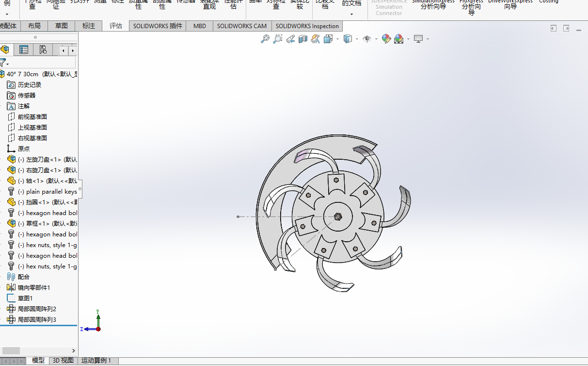Image resolution: width=588 pixels, height=366 pixels.
Task: Select 前视基准面 plane
Action: pos(27,117)
